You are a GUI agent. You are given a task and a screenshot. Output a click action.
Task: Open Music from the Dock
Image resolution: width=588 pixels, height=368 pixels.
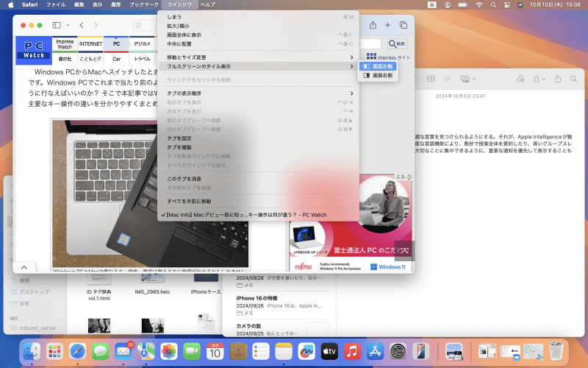coord(352,352)
